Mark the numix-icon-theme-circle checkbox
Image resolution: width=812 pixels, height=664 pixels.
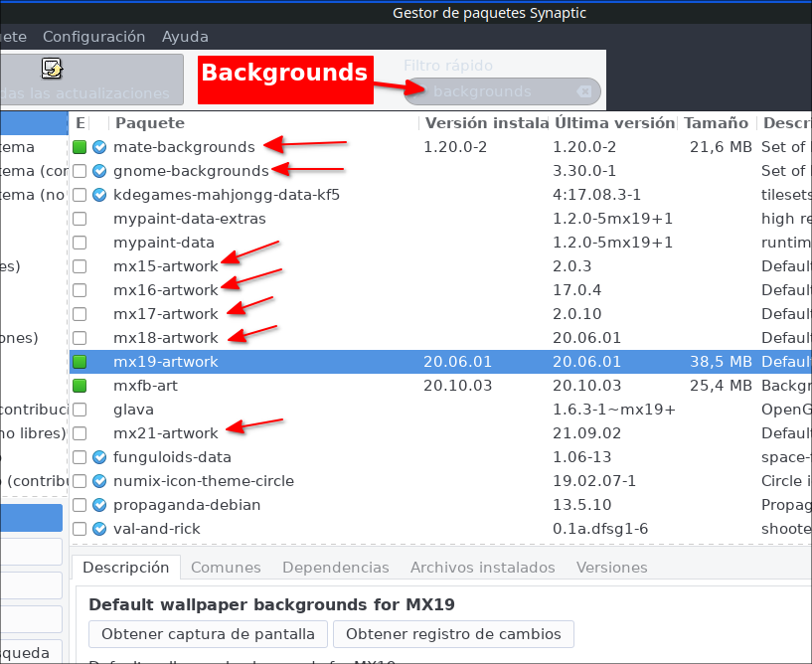[80, 481]
